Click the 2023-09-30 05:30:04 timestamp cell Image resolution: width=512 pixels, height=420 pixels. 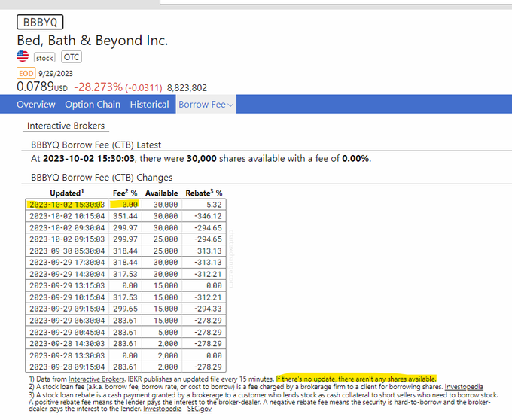point(67,251)
